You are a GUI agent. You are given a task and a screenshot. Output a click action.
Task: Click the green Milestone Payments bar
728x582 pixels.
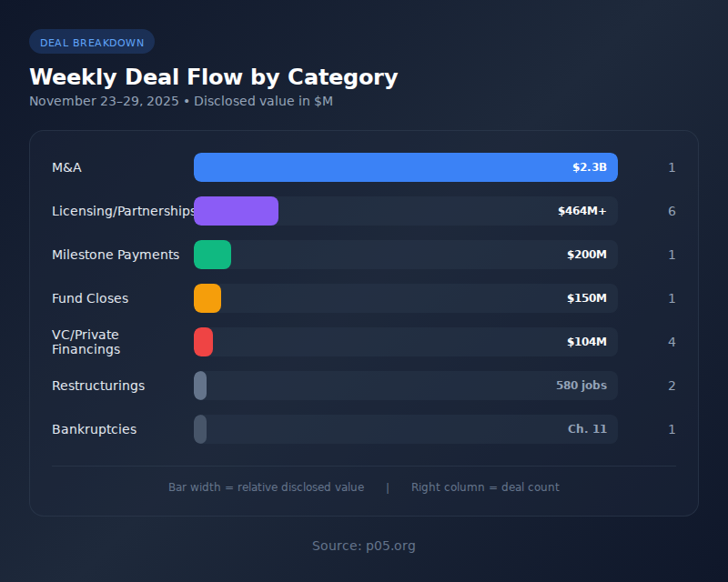click(212, 255)
